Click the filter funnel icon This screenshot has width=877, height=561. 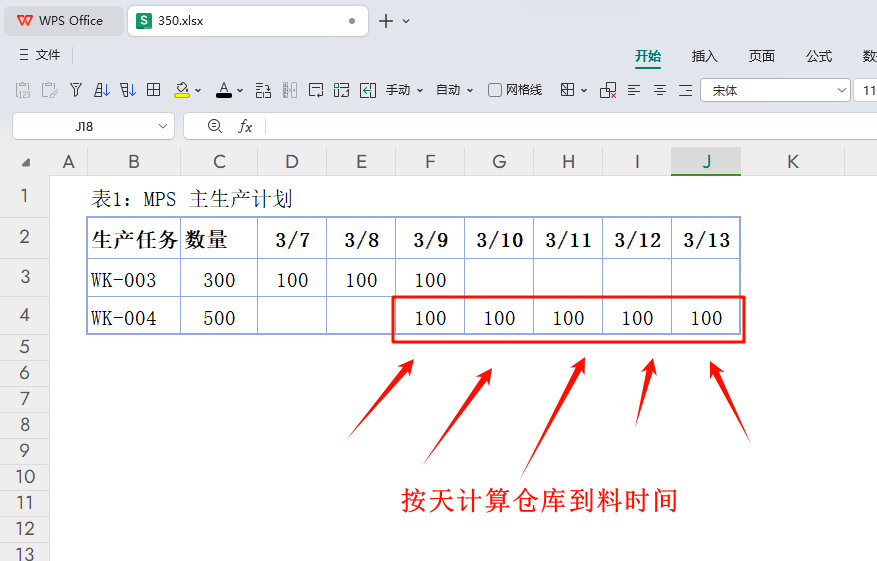pos(76,90)
